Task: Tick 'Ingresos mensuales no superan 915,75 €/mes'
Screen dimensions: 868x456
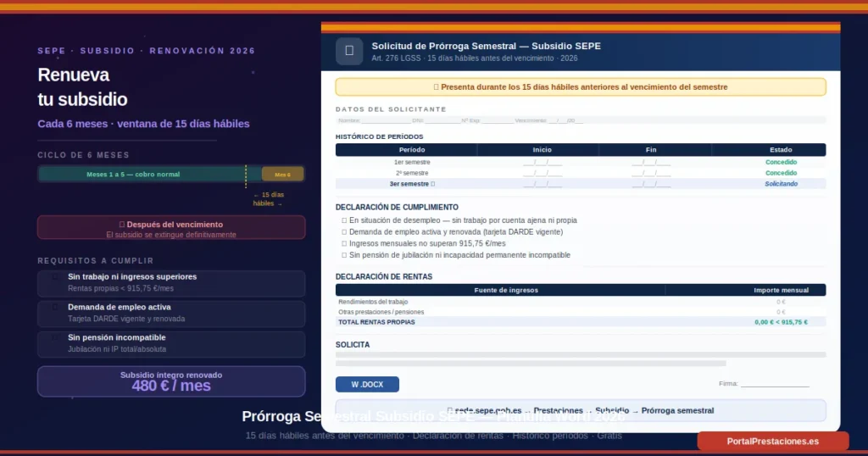Action: 344,243
